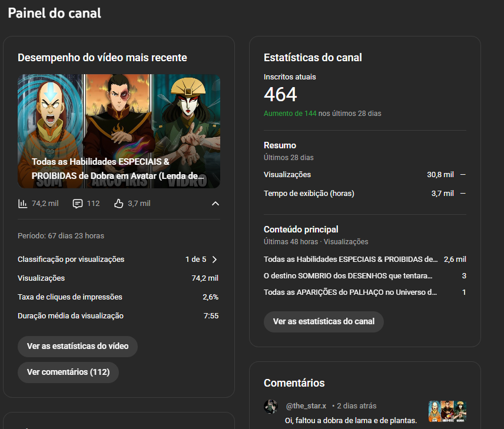Click the views bar chart icon
The height and width of the screenshot is (429, 504).
[22, 204]
